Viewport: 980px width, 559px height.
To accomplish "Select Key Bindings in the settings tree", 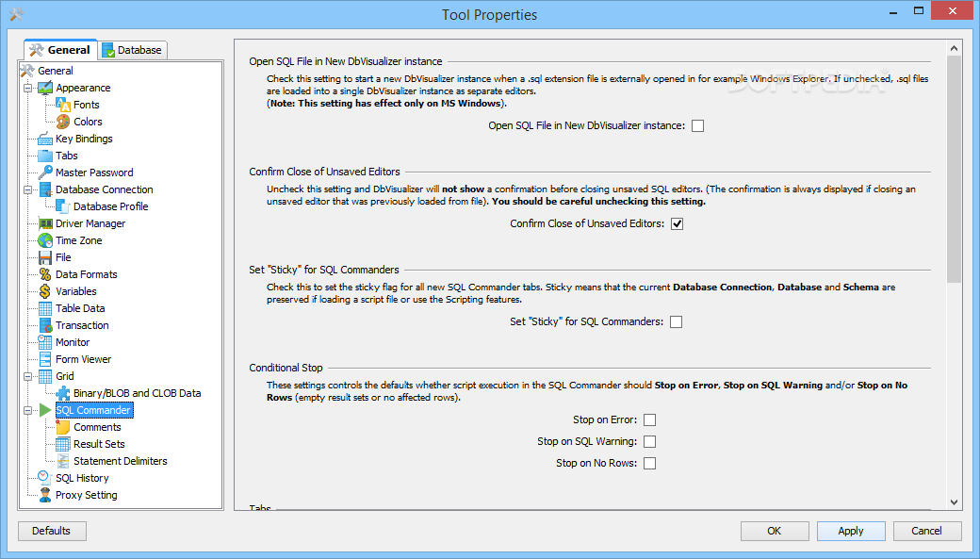I will (85, 139).
